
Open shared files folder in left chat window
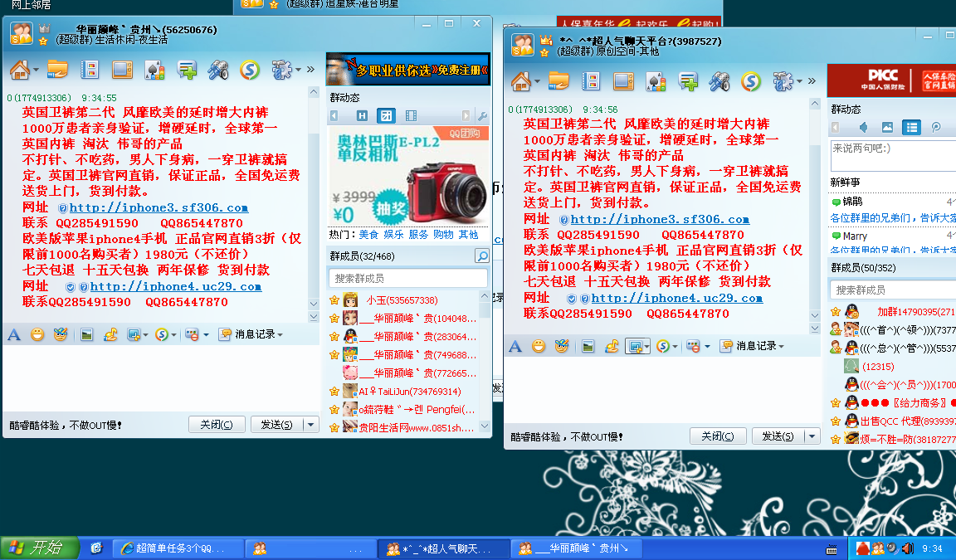coord(57,70)
